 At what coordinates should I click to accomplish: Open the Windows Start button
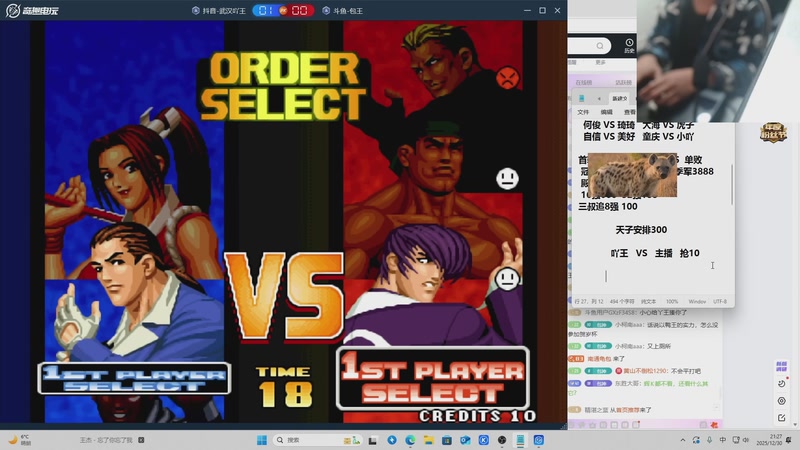click(x=262, y=440)
